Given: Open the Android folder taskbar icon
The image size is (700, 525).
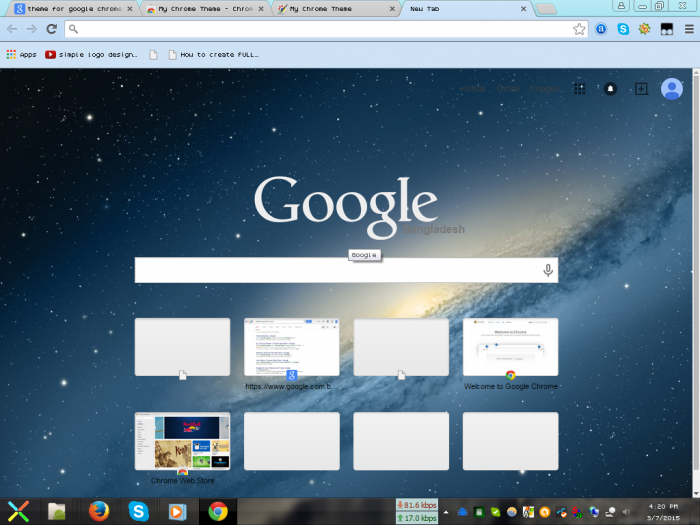Looking at the screenshot, I should click(x=57, y=512).
